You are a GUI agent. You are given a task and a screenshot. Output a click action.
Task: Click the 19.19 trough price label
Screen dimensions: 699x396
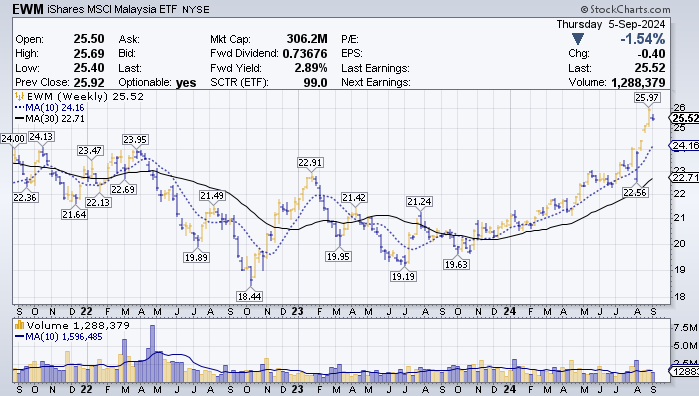[x=403, y=276]
